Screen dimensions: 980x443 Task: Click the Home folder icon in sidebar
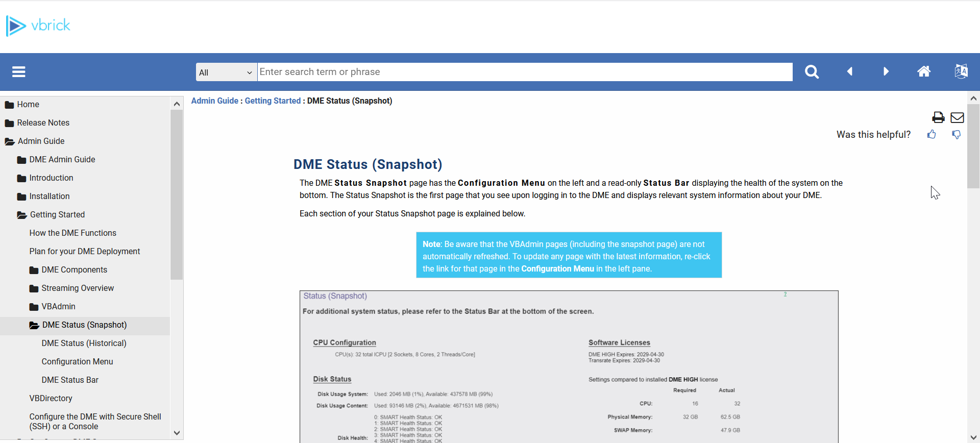(x=9, y=105)
